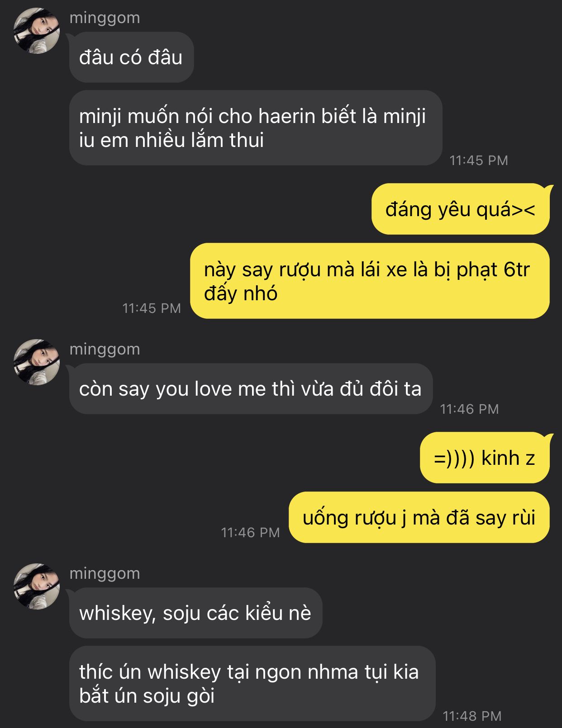Viewport: 562px width, 728px height.
Task: Tap the 11:45 PM timestamp beside yellow bubble
Action: 152,308
